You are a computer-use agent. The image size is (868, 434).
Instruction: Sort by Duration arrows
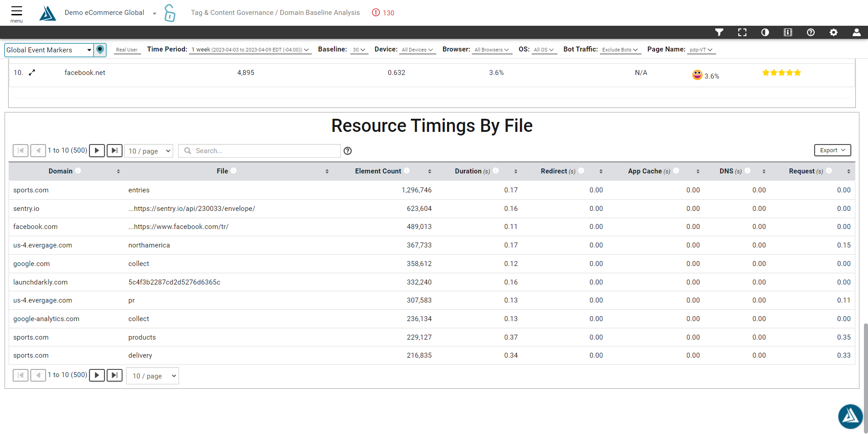coord(516,171)
